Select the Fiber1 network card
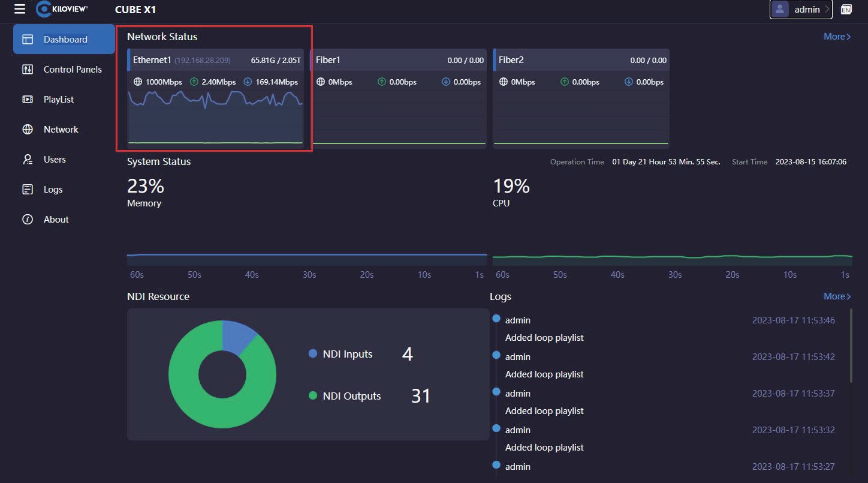The image size is (868, 483). [x=398, y=98]
